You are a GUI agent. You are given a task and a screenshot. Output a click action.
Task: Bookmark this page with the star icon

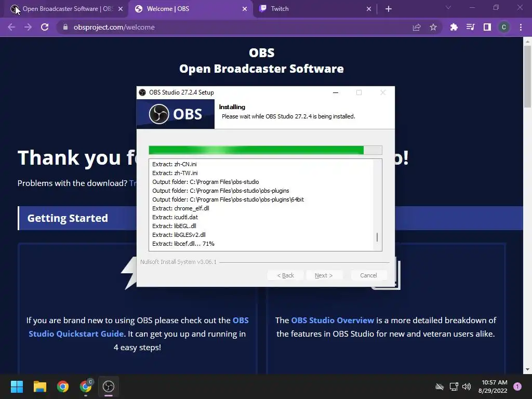pyautogui.click(x=433, y=27)
